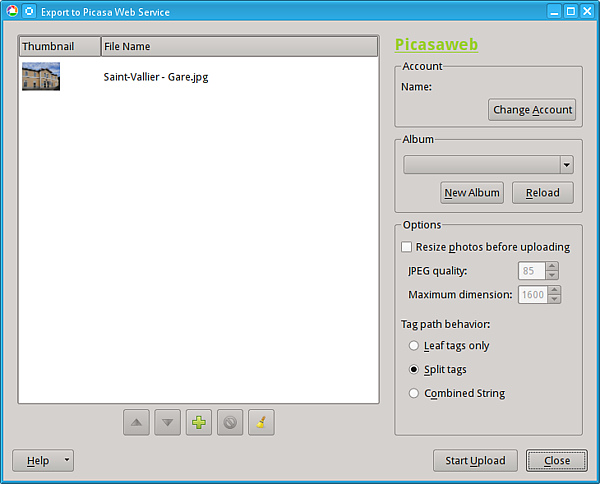Select the Saint-Vallier - Gare.jpg thumbnail
Image resolution: width=600 pixels, height=484 pixels.
(x=41, y=77)
